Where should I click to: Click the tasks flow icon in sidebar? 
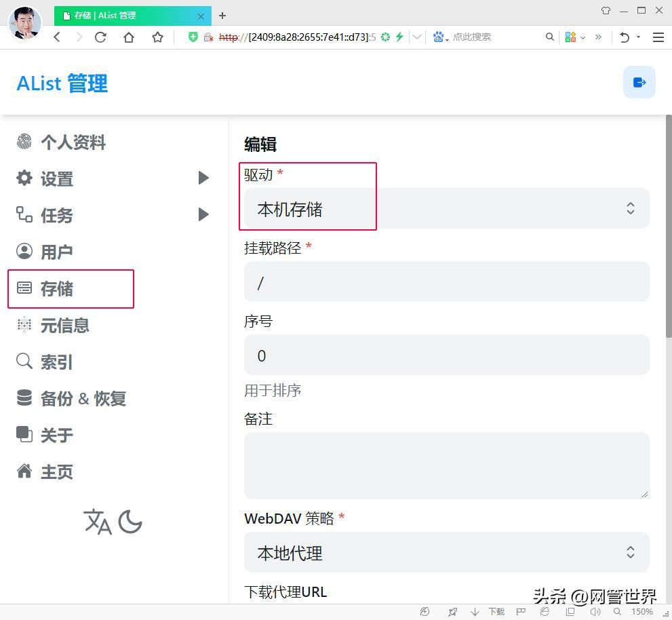[24, 214]
